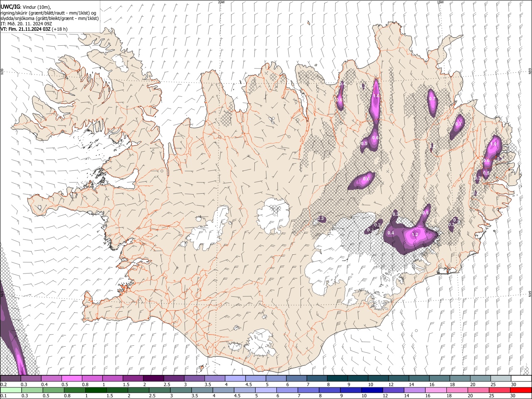Select the light pink rain-scale swatch starting at 16
This screenshot has height=399, width=532.
(x=436, y=390)
